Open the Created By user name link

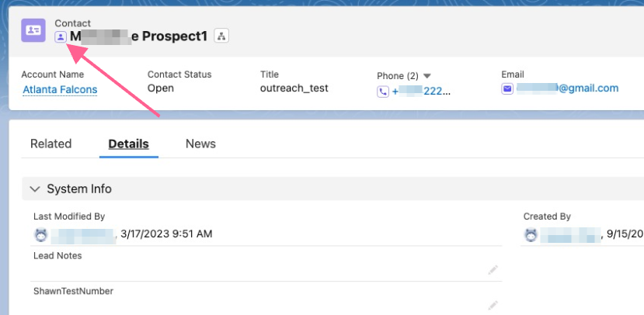(570, 235)
